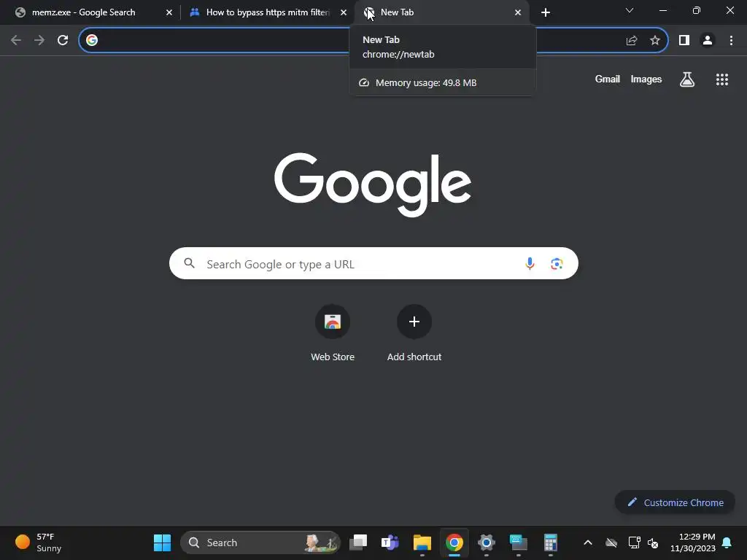
Task: Click the OneDrive cloud tray icon
Action: pos(611,542)
